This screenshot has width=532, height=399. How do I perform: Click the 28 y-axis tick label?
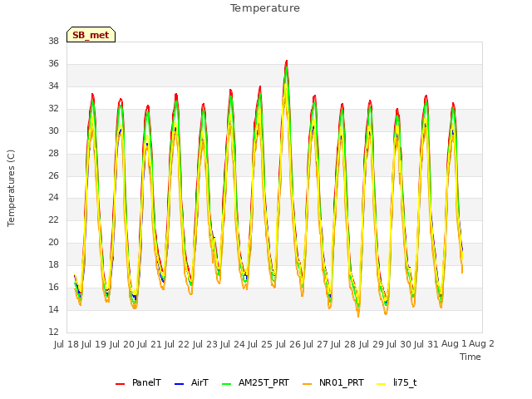[x=53, y=153]
